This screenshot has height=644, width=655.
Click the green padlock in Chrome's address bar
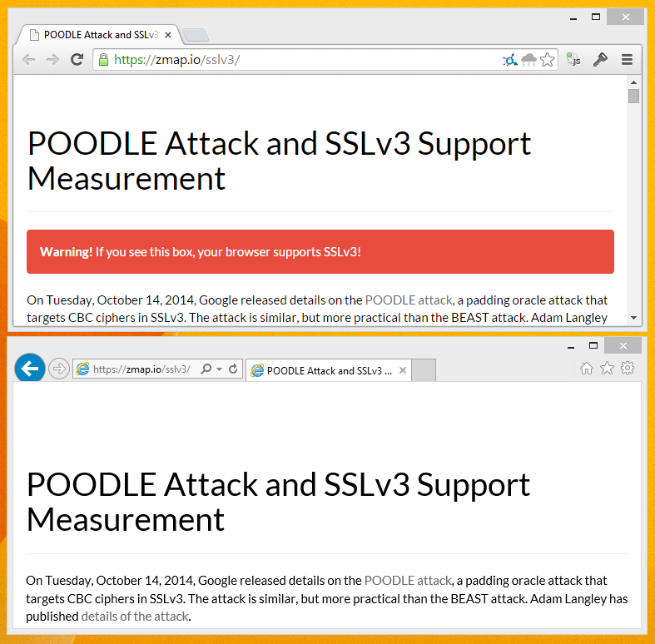103,59
